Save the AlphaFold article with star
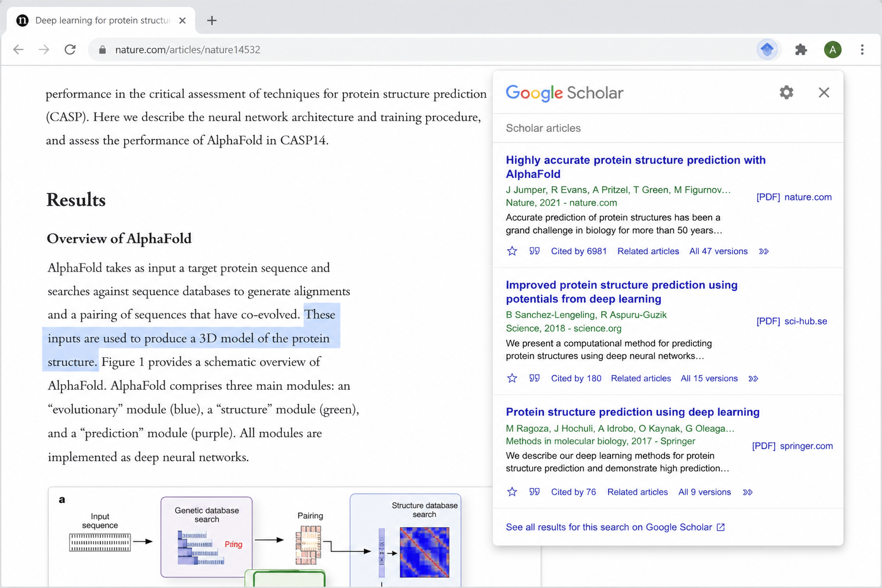The width and height of the screenshot is (882, 588). [x=512, y=251]
